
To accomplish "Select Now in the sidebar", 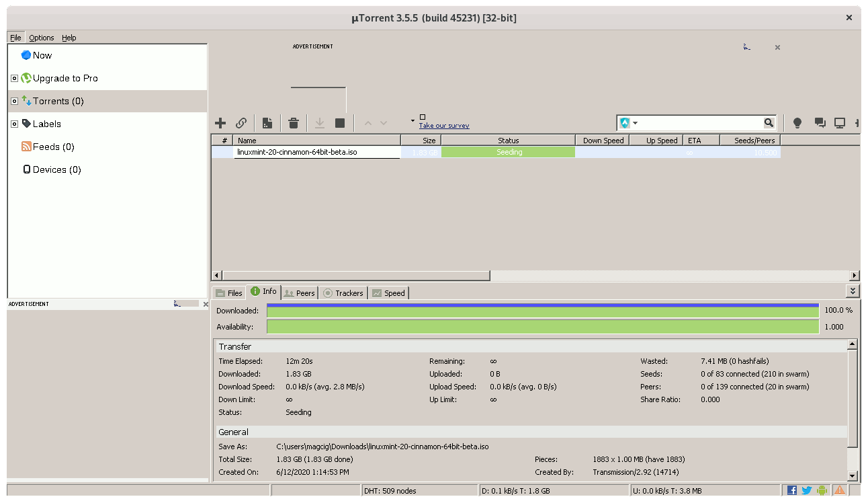I will tap(42, 55).
